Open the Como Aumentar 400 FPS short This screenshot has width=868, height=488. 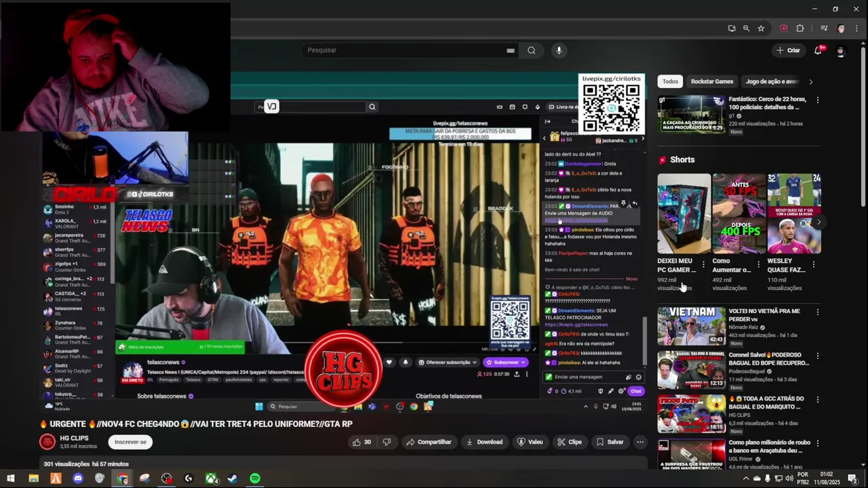click(738, 213)
